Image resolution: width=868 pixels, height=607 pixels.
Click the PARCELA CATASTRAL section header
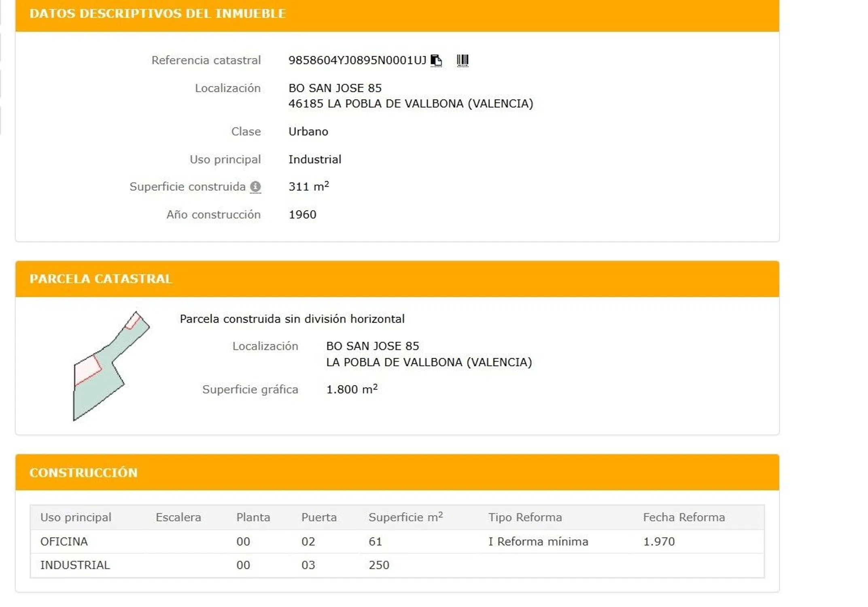[x=101, y=279]
